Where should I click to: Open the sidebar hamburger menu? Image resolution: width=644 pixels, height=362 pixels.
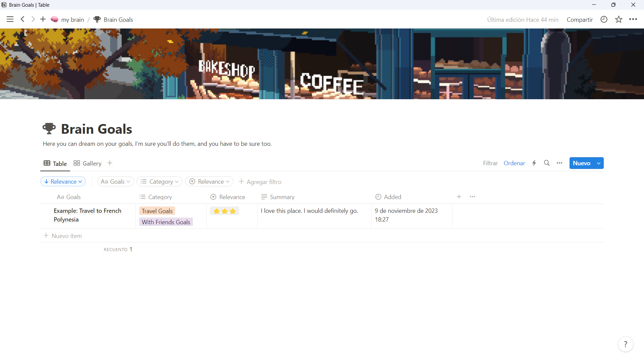pos(10,19)
